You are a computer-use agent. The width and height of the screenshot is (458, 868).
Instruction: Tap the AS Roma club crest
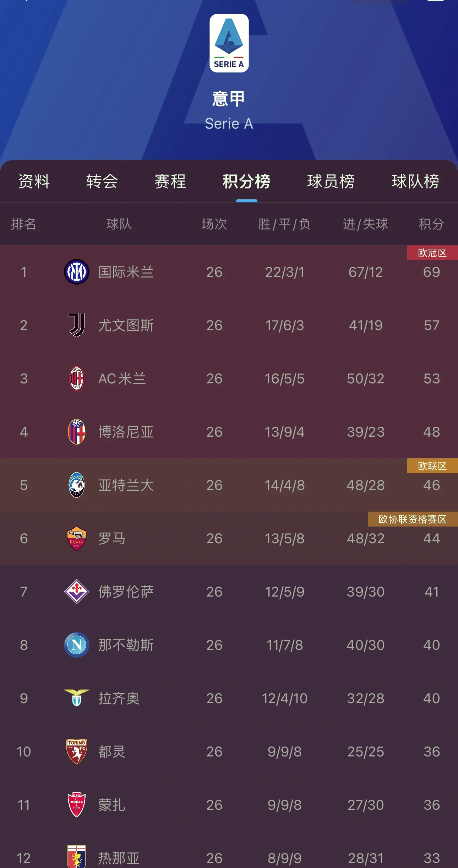pos(76,538)
